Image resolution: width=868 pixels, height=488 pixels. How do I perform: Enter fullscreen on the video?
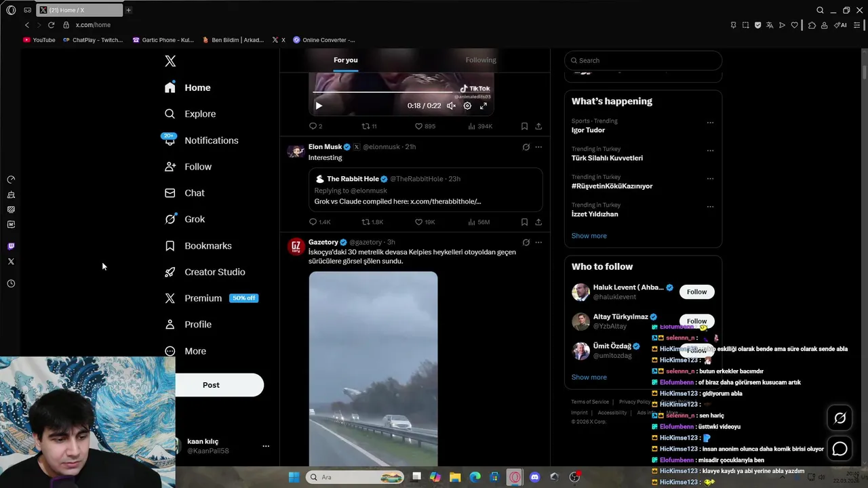tap(484, 106)
